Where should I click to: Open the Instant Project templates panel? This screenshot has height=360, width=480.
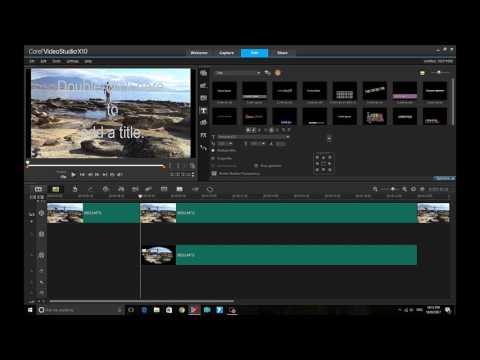(203, 85)
